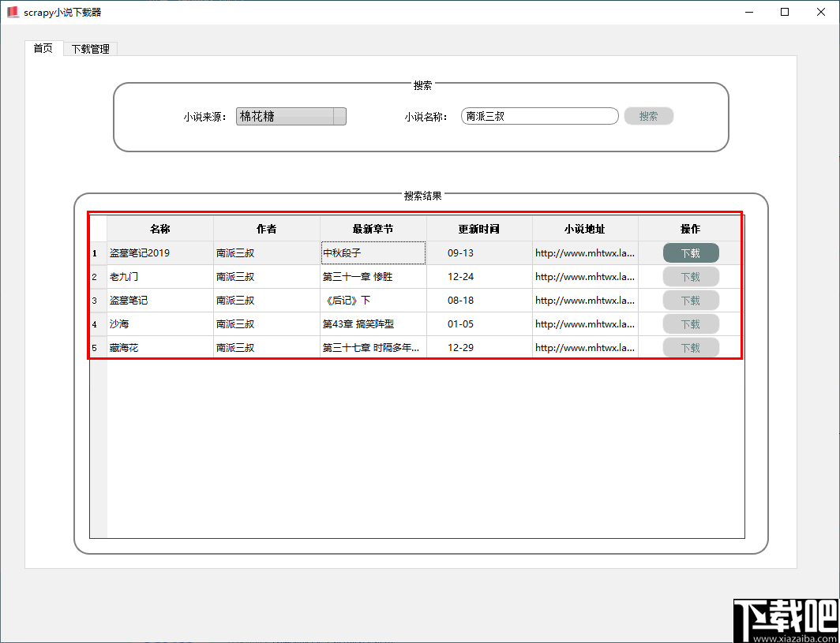Viewport: 840px width, 643px height.
Task: Select row number 3 in the results table
Action: coord(95,300)
